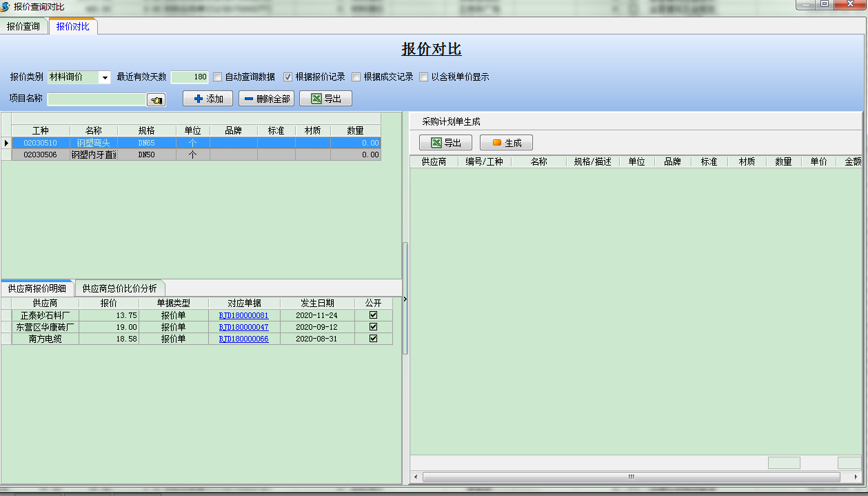The width and height of the screenshot is (868, 496).
Task: Open quote document link BJD180000081
Action: coord(243,315)
